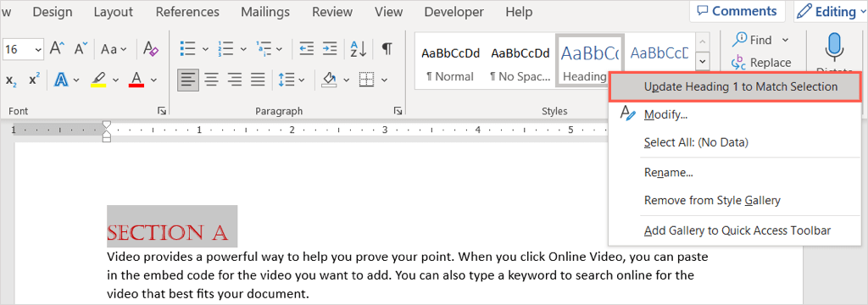The image size is (868, 305).
Task: Open the highlight color dropdown arrow
Action: tap(115, 80)
